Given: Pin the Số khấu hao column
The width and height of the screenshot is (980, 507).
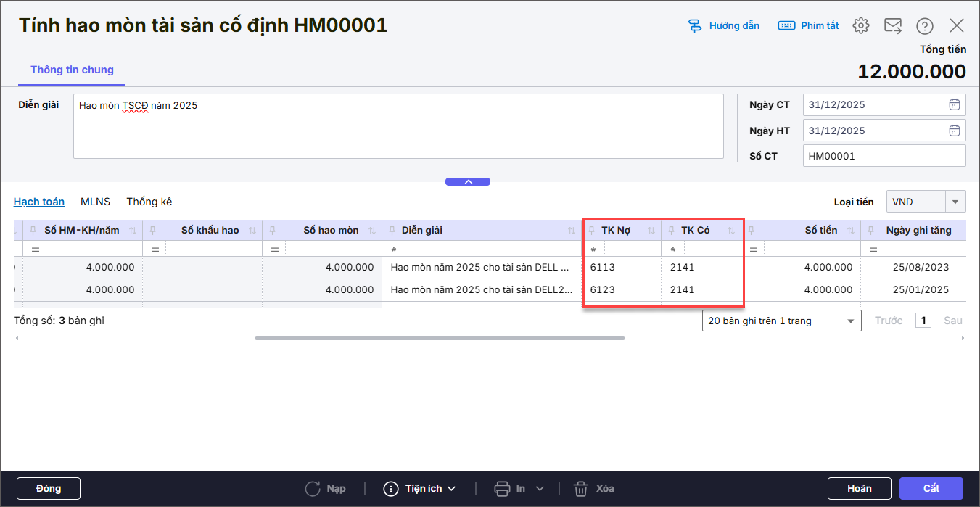Looking at the screenshot, I should pyautogui.click(x=152, y=231).
